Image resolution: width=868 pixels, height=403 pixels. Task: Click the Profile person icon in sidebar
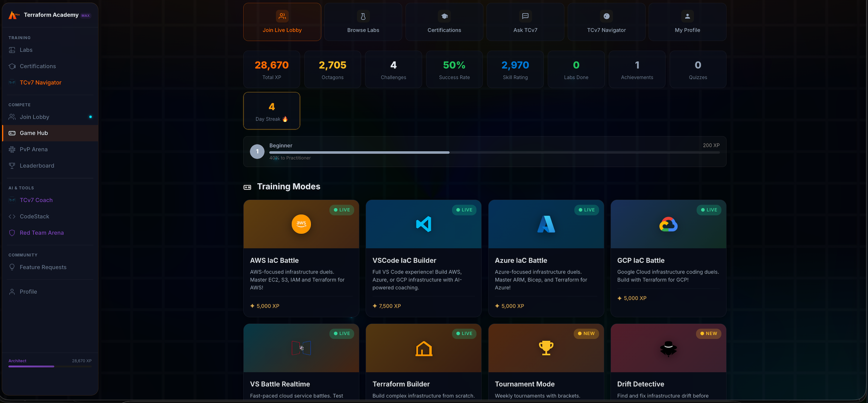(x=12, y=292)
